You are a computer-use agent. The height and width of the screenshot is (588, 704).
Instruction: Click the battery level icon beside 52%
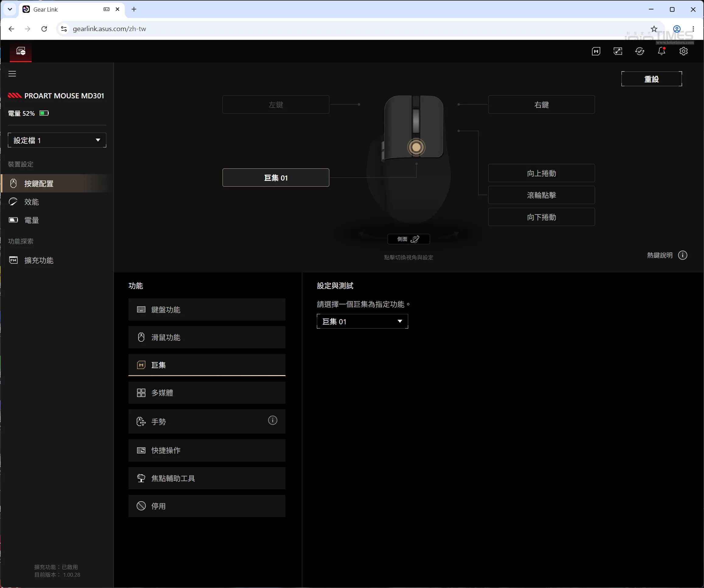click(44, 113)
